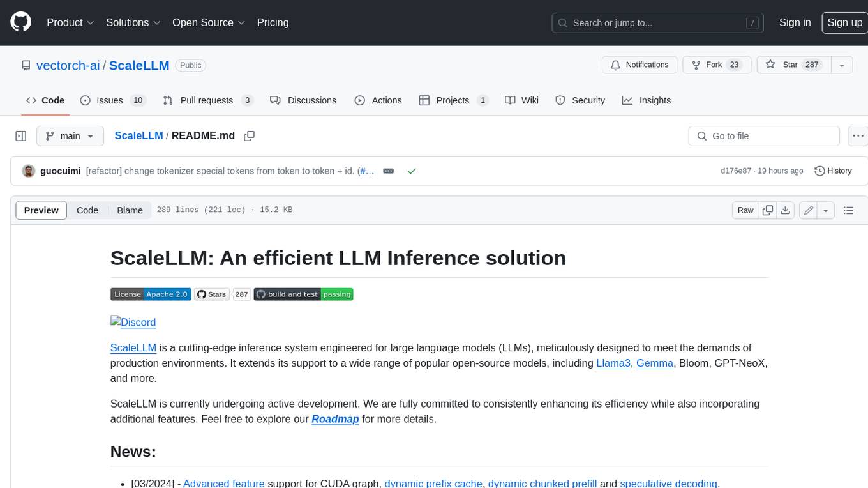Screen dimensions: 868x488
Task: Open the dynamic prefix cache link
Action: coord(433,484)
